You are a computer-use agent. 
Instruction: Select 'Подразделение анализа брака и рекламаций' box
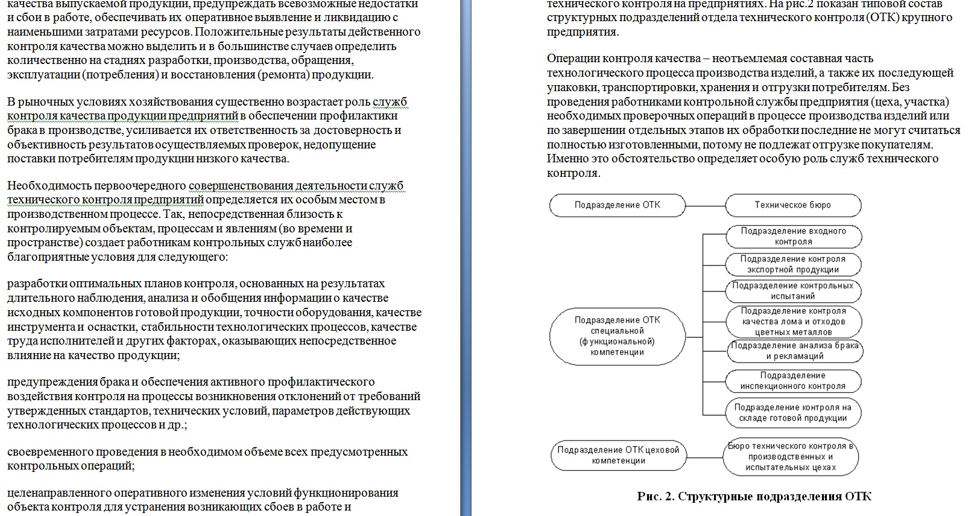click(794, 351)
